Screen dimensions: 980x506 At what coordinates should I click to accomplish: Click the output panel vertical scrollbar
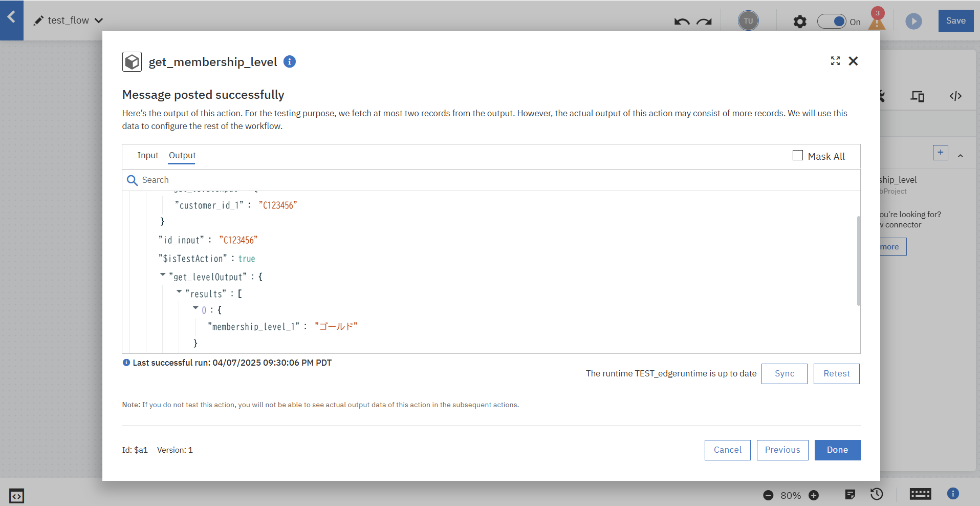click(858, 261)
